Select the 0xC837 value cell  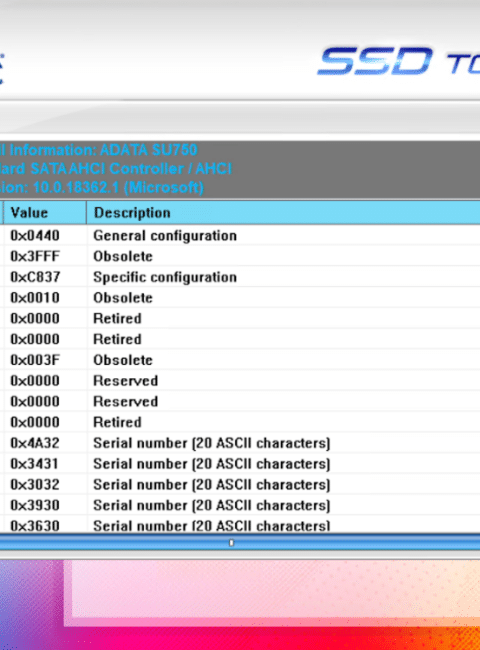coord(35,277)
